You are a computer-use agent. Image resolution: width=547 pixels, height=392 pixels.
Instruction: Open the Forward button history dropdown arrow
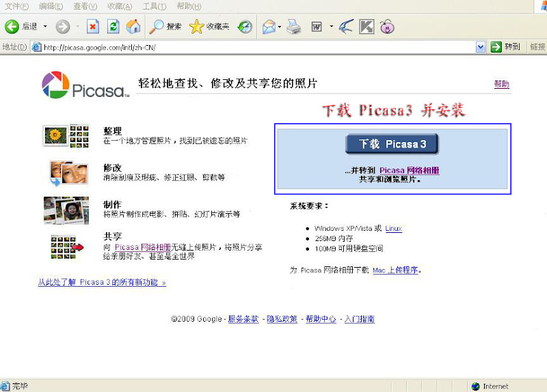click(x=77, y=27)
